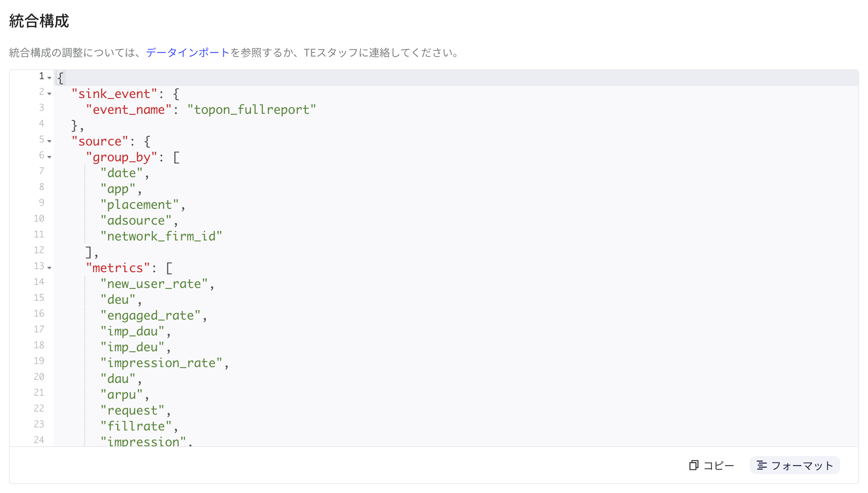Click the "app" entry in group_by
The image size is (868, 493).
[118, 189]
